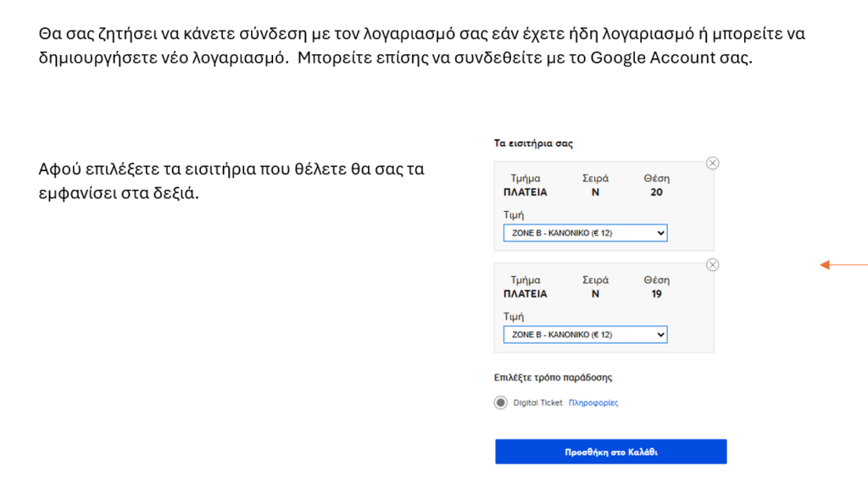Open the Πληροφορίες link
The height and width of the screenshot is (499, 868).
click(593, 402)
